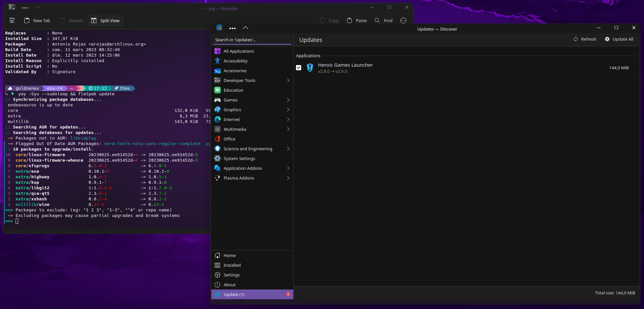Image resolution: width=644 pixels, height=309 pixels.
Task: Expand the Developer Tools subcategories chevron
Action: (x=288, y=80)
